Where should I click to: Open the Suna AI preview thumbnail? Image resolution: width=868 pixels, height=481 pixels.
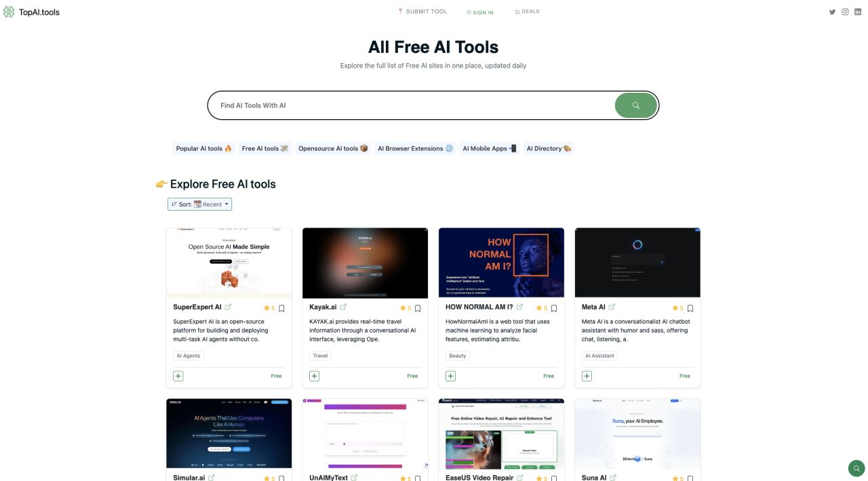click(638, 434)
